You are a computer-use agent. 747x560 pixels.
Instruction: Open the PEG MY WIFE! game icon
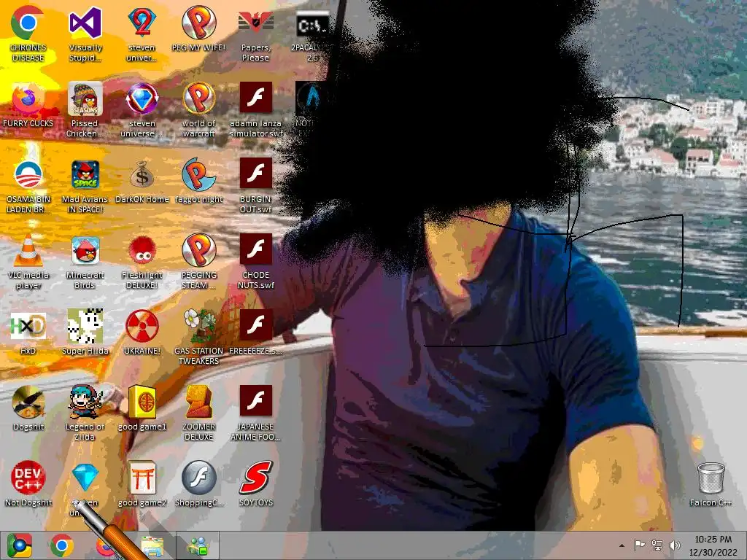click(198, 23)
